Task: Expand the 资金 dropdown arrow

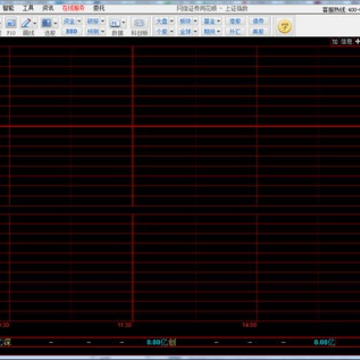Action: (x=79, y=21)
